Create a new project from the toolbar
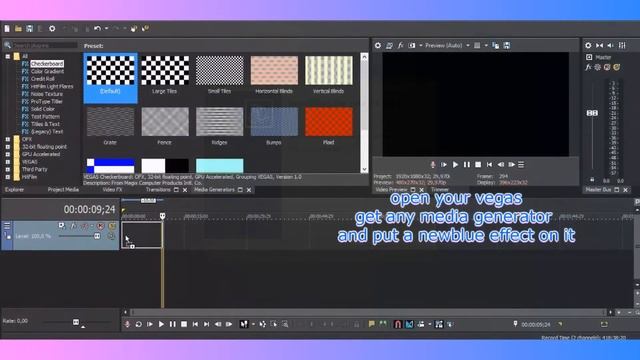Image resolution: width=640 pixels, height=360 pixels. (x=7, y=29)
